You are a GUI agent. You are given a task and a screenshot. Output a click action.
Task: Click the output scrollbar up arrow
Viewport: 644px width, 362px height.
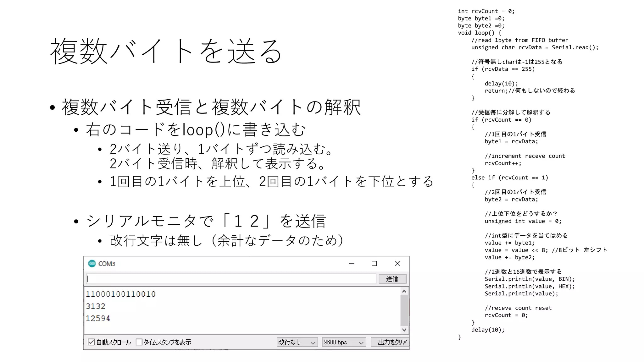coord(404,291)
